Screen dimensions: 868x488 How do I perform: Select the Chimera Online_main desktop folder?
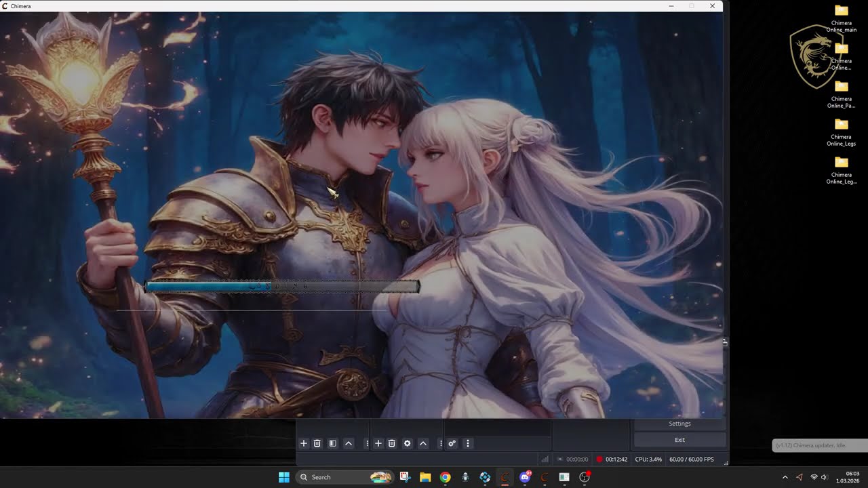tap(842, 18)
